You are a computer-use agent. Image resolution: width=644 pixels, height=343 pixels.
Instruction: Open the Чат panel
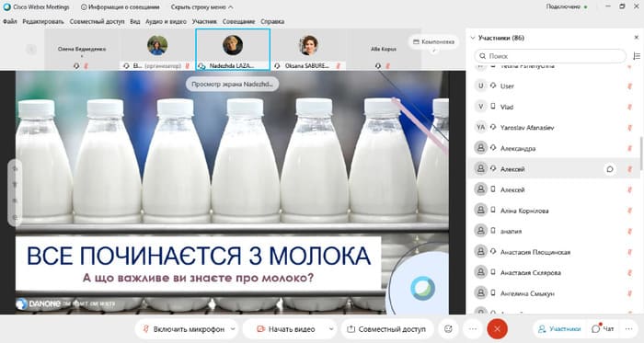(x=603, y=329)
